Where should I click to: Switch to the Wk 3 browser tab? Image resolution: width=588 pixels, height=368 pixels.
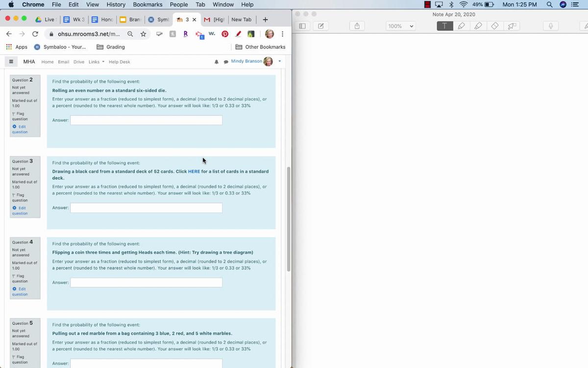(x=74, y=20)
